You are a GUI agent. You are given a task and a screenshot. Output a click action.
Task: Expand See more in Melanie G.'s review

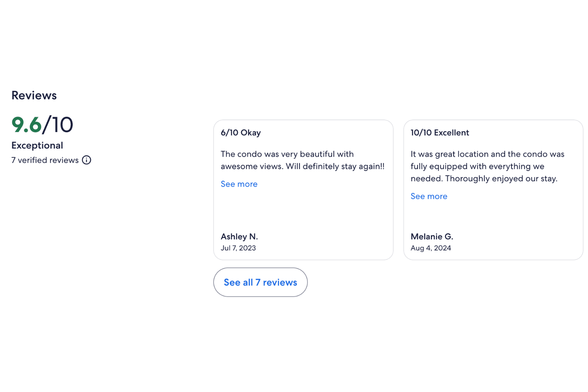(429, 196)
